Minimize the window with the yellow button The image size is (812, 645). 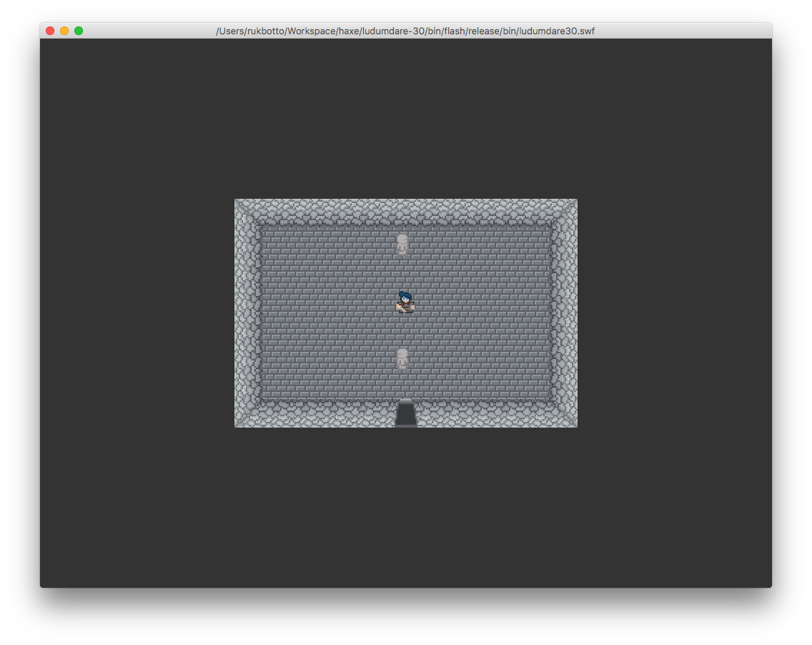coord(64,31)
